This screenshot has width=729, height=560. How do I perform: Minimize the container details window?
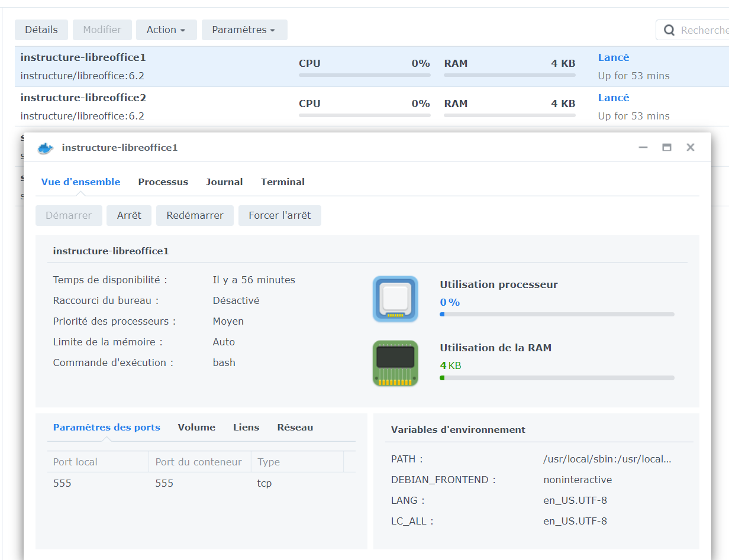pyautogui.click(x=643, y=148)
